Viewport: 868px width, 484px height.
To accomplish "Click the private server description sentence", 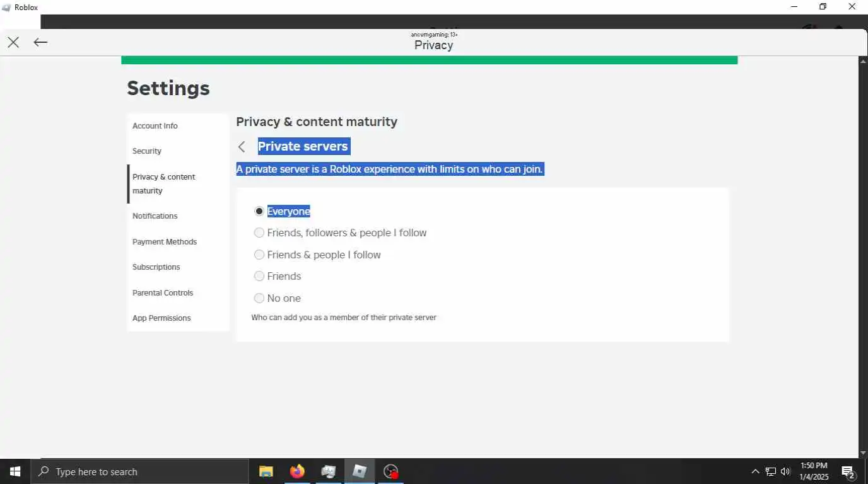I will (390, 169).
